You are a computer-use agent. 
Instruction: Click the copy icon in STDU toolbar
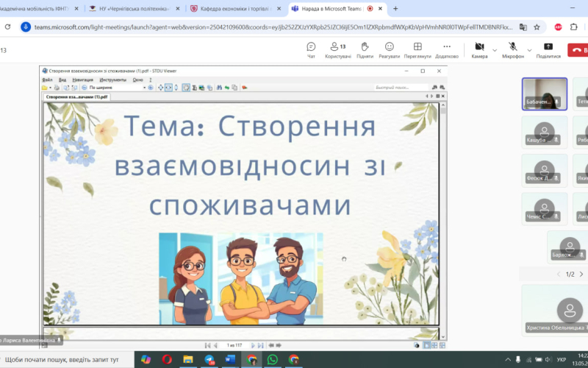click(x=234, y=88)
